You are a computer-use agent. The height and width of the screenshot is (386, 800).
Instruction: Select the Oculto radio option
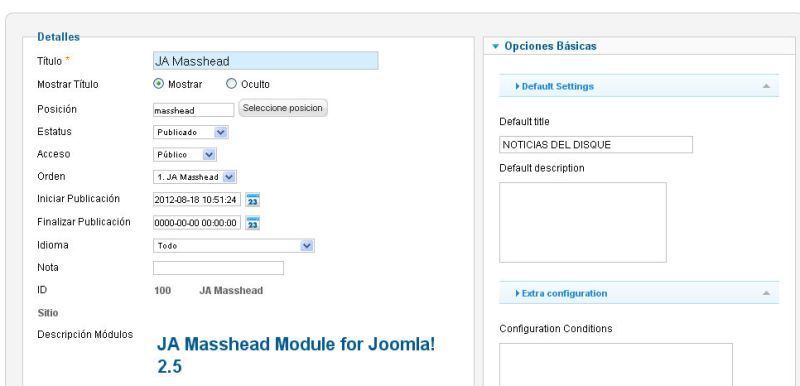point(232,84)
